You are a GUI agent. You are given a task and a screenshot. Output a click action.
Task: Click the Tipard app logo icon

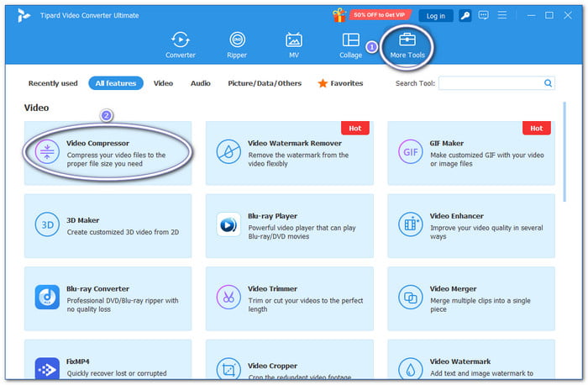pos(24,15)
